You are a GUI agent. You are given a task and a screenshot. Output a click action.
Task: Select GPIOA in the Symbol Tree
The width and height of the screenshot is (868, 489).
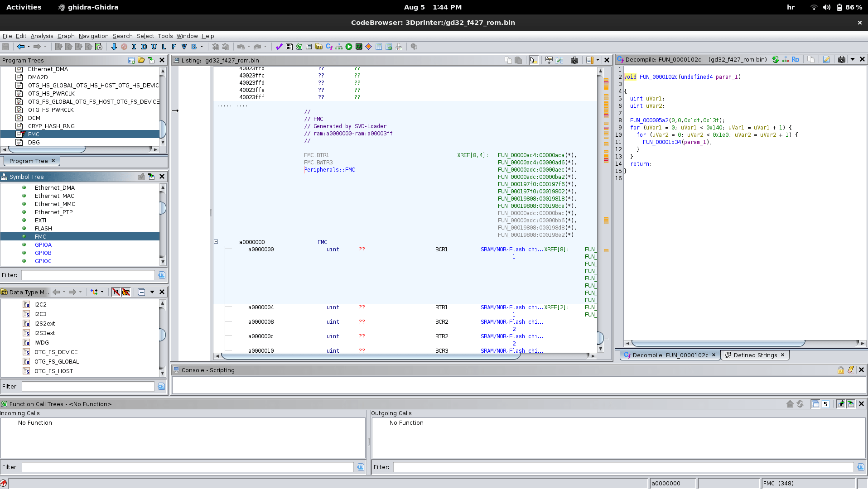coord(43,245)
